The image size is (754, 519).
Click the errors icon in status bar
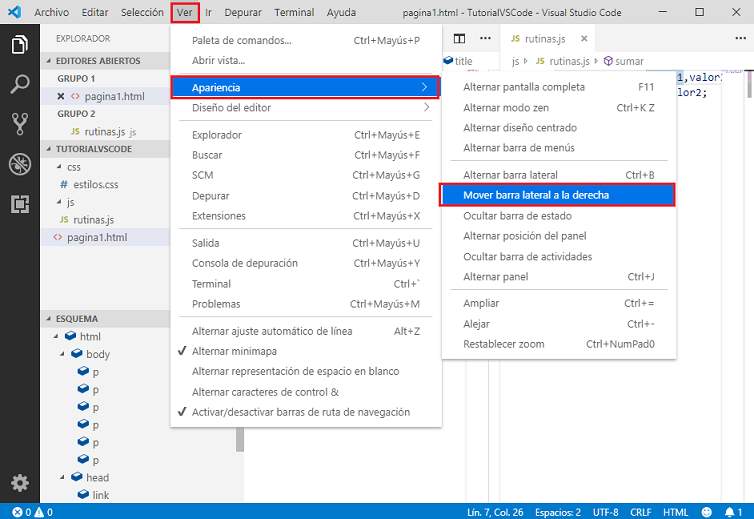click(x=17, y=512)
